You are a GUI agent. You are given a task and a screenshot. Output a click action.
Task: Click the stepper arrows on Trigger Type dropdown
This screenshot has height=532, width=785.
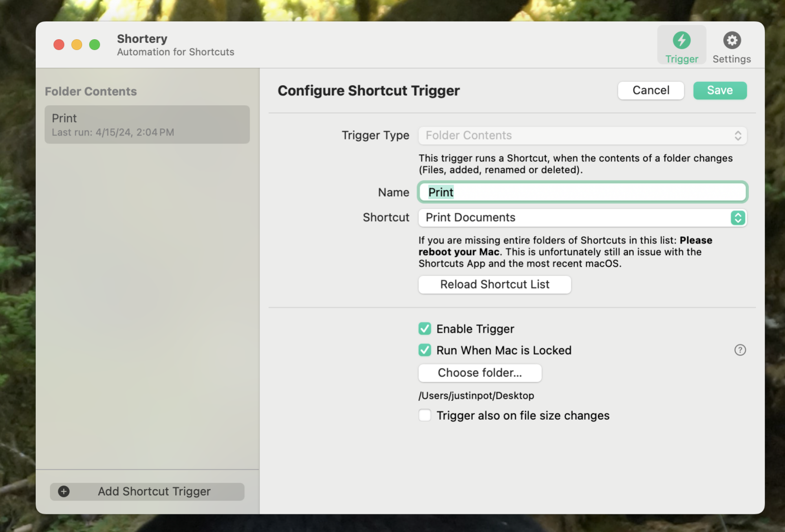(738, 134)
